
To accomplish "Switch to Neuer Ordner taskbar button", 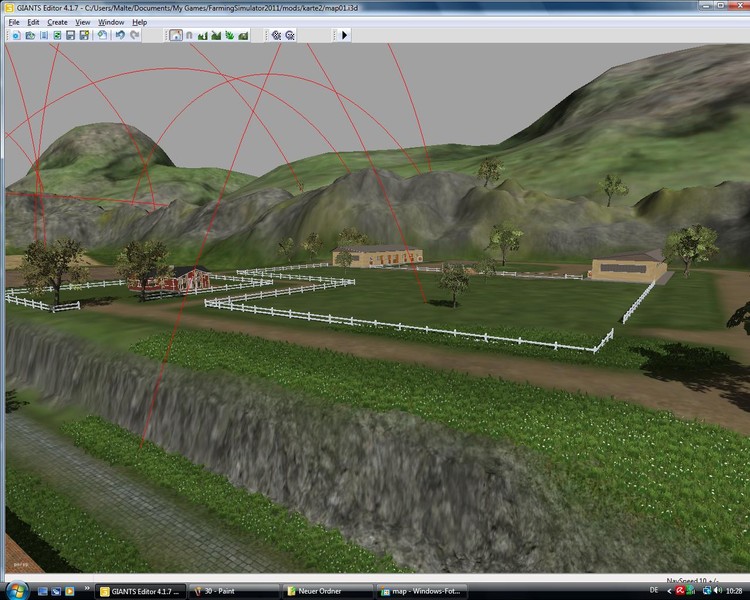I will point(327,591).
